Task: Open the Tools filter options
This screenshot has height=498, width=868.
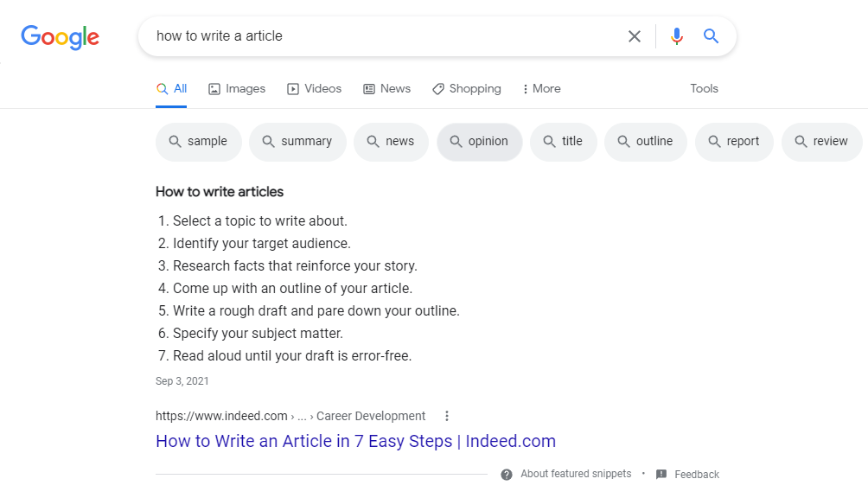Action: pyautogui.click(x=704, y=88)
